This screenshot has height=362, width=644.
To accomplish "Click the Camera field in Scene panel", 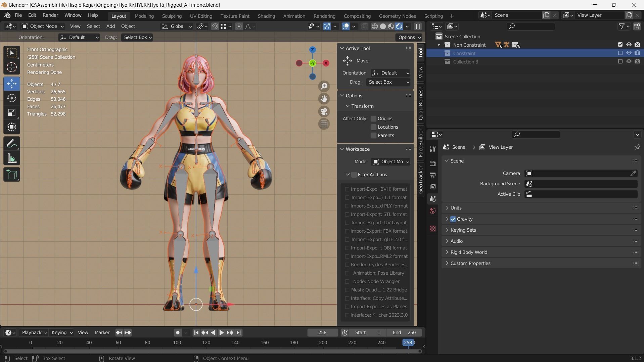I will 581,174.
